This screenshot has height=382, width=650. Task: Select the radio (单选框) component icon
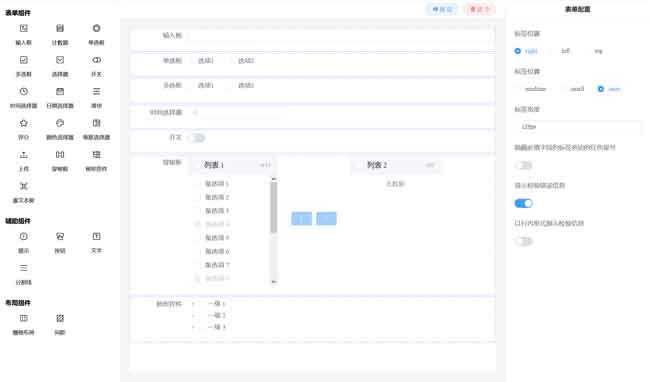pos(96,28)
